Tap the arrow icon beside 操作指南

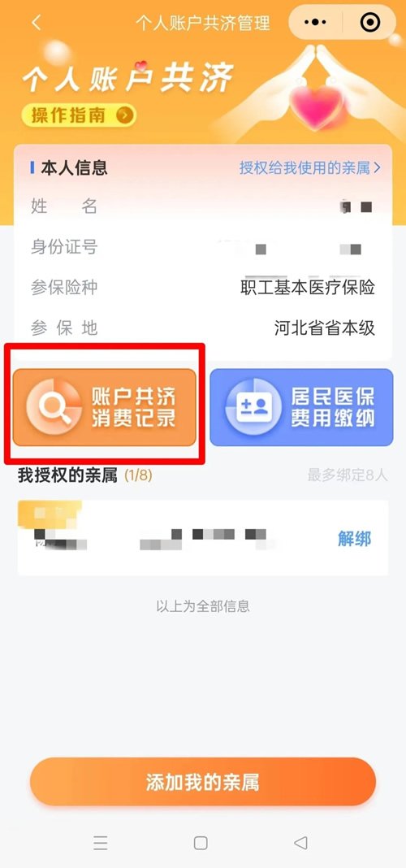124,115
